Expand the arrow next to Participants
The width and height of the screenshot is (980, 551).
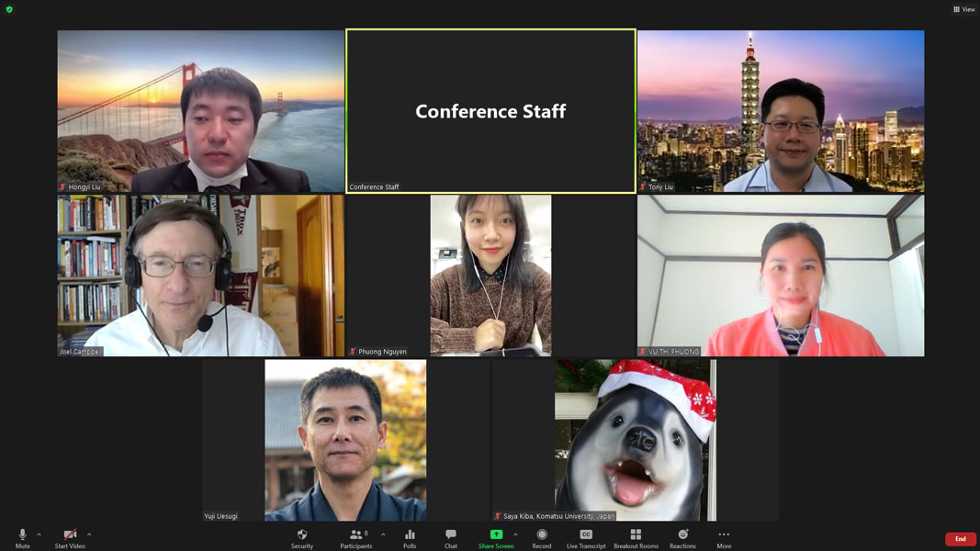point(383,534)
